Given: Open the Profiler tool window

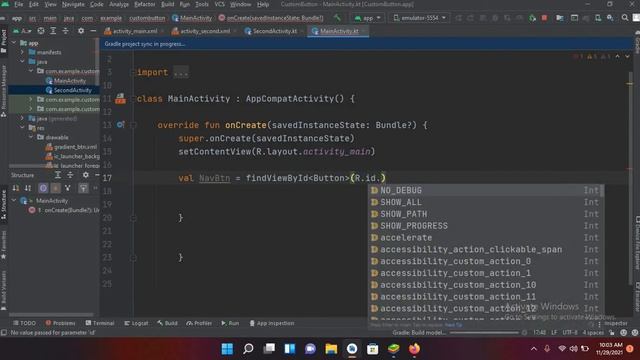Looking at the screenshot, I should click(x=199, y=323).
